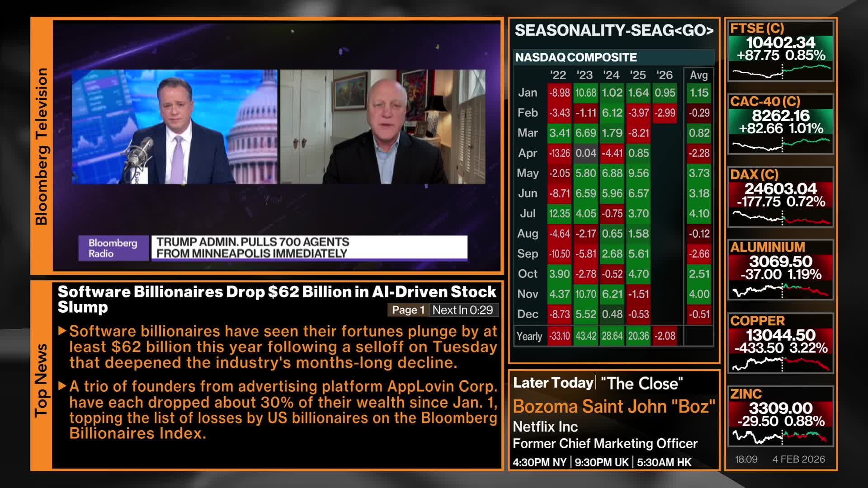The width and height of the screenshot is (868, 488).
Task: Select the Avg column header
Action: pyautogui.click(x=698, y=75)
